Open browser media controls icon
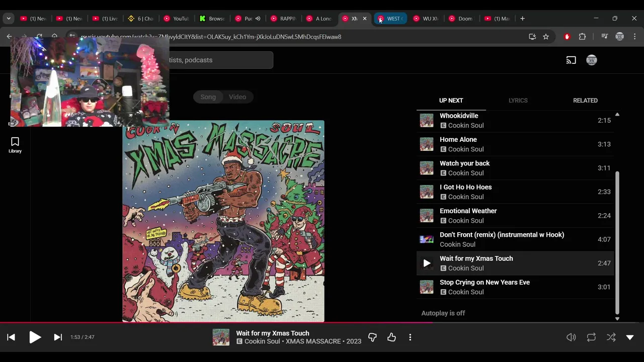This screenshot has height=362, width=644. click(x=605, y=37)
